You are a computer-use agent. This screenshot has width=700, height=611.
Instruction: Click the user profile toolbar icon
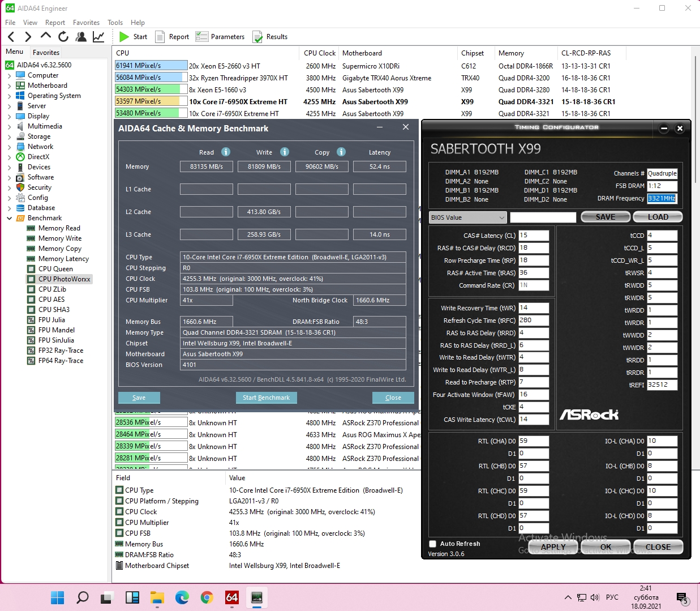[x=81, y=37]
